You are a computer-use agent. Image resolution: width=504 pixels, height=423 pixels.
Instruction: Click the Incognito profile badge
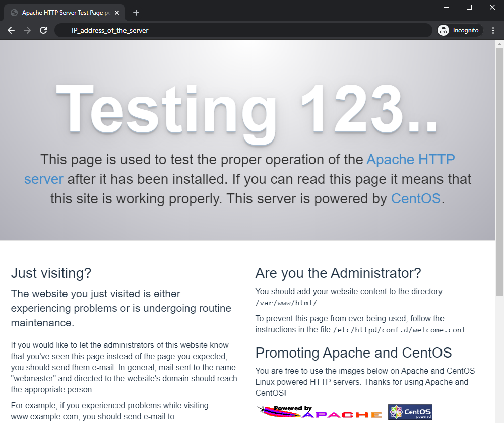pyautogui.click(x=460, y=30)
